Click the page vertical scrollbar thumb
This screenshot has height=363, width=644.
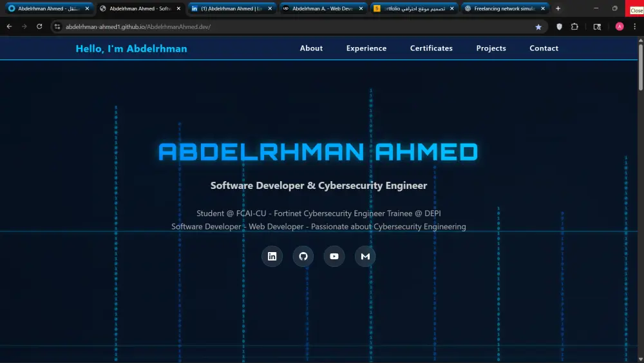640,66
